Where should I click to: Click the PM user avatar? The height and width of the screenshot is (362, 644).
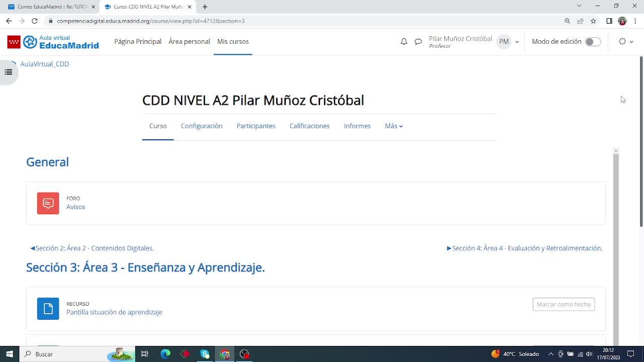coord(504,42)
